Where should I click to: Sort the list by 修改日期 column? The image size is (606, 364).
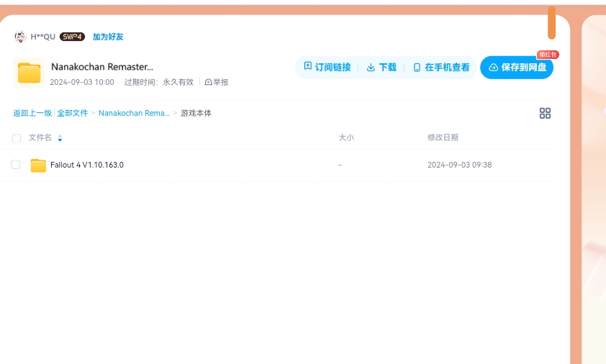point(443,137)
